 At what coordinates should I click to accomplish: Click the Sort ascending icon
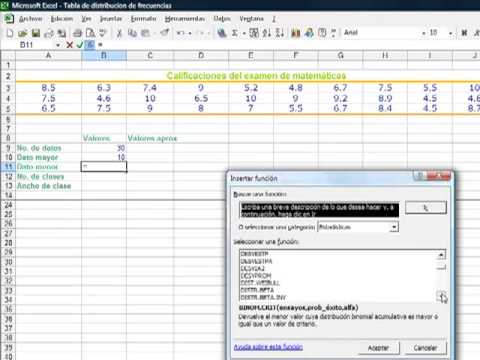[x=267, y=33]
